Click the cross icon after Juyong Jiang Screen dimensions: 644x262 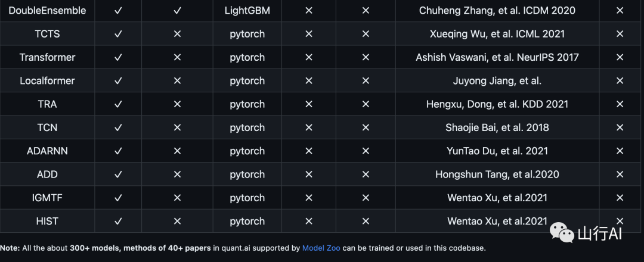click(620, 81)
